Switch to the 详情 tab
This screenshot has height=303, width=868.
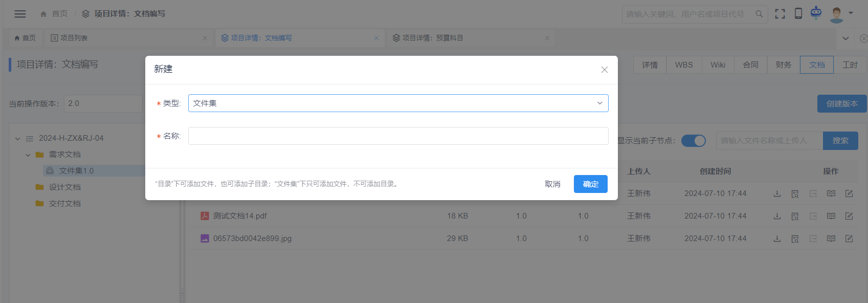click(x=650, y=65)
